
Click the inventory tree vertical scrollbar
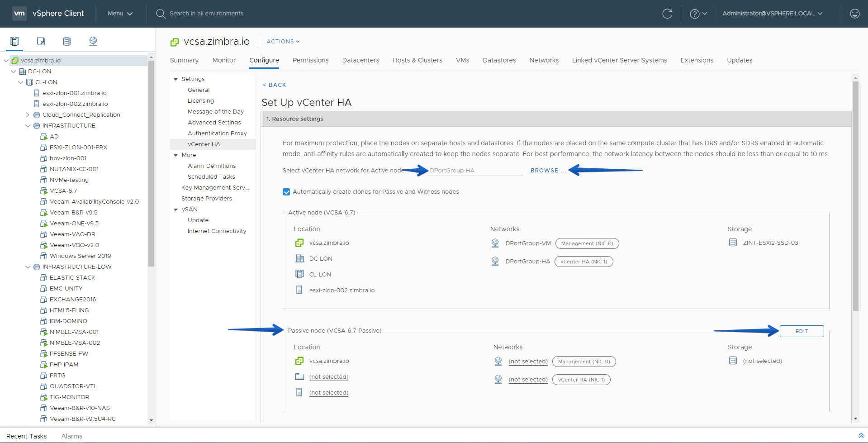click(x=151, y=163)
